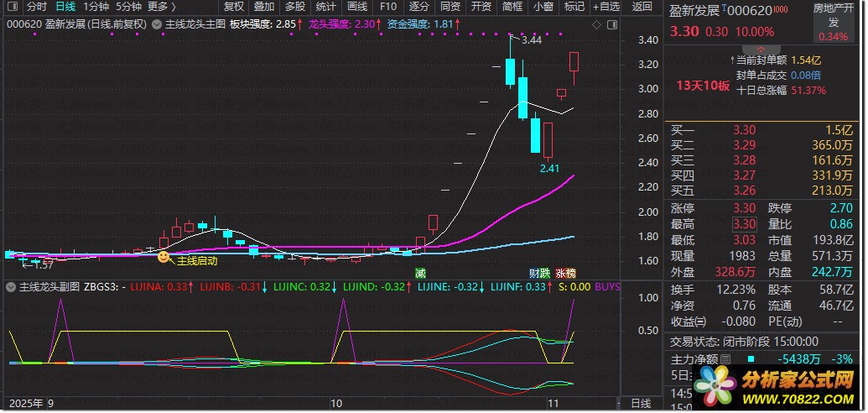Viewport: 868px width, 413px height.
Task: Open F10 company information
Action: pyautogui.click(x=388, y=8)
